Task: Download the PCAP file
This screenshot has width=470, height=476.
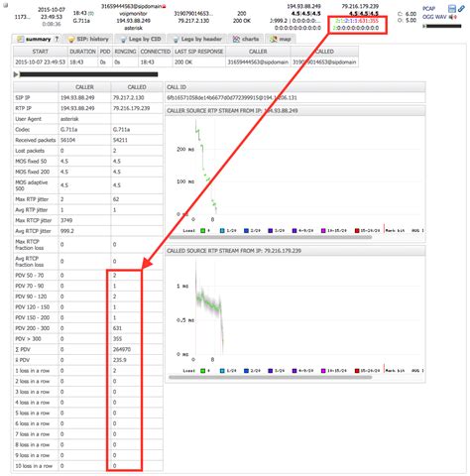Action: (429, 9)
